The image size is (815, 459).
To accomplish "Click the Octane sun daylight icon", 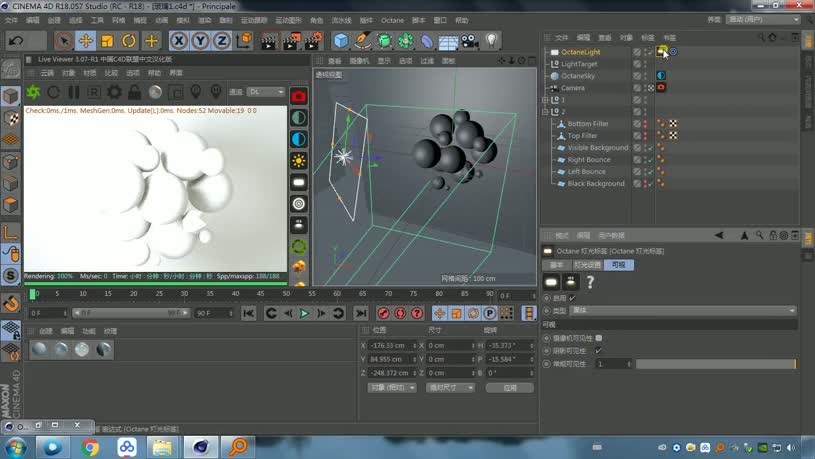I will click(x=299, y=161).
